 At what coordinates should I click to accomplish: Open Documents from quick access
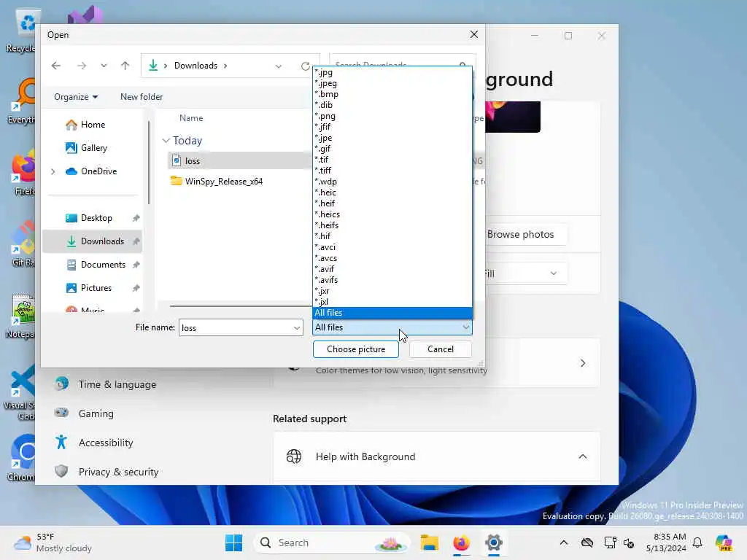[103, 265]
